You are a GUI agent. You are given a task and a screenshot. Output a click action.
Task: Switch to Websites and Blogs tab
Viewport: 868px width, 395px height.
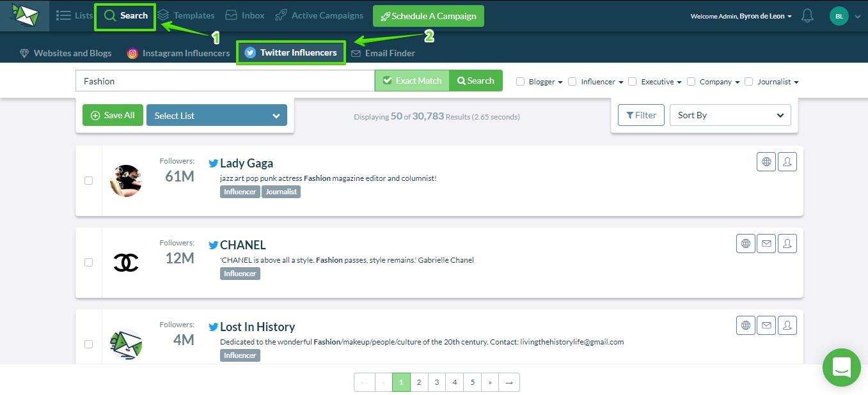[x=65, y=53]
